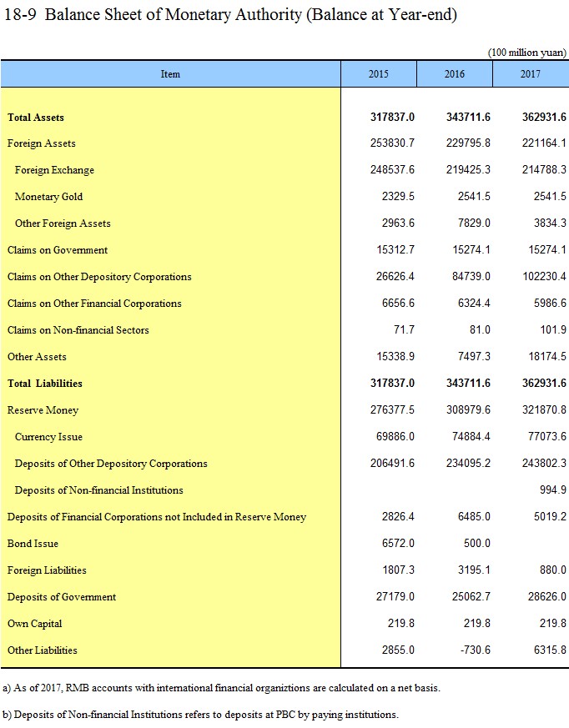Click Currency Issue 2015 value 69886.0
This screenshot has height=728, width=569.
point(395,437)
